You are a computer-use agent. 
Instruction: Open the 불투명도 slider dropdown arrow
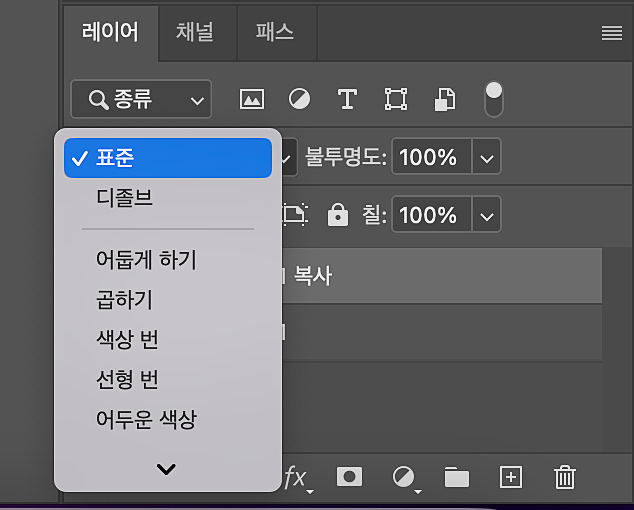[x=486, y=157]
